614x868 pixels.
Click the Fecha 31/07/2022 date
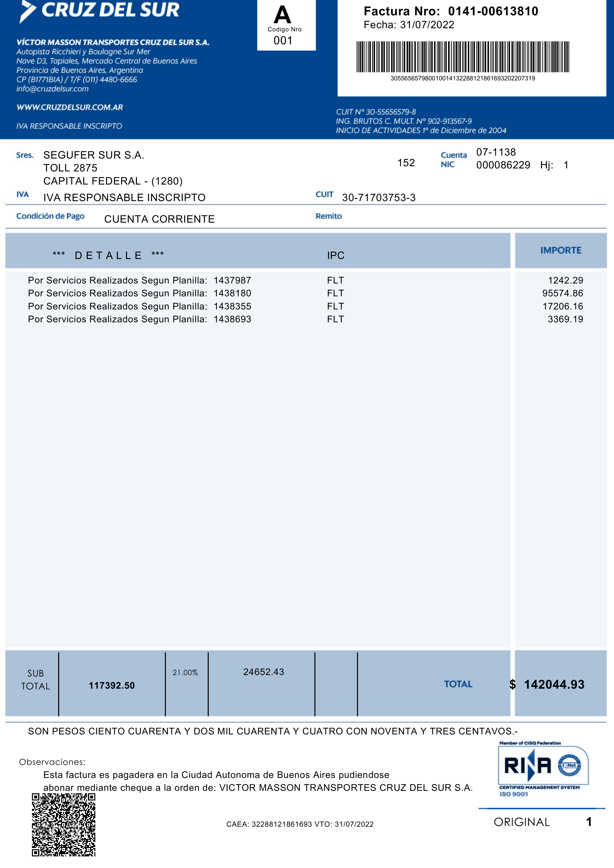[x=409, y=25]
